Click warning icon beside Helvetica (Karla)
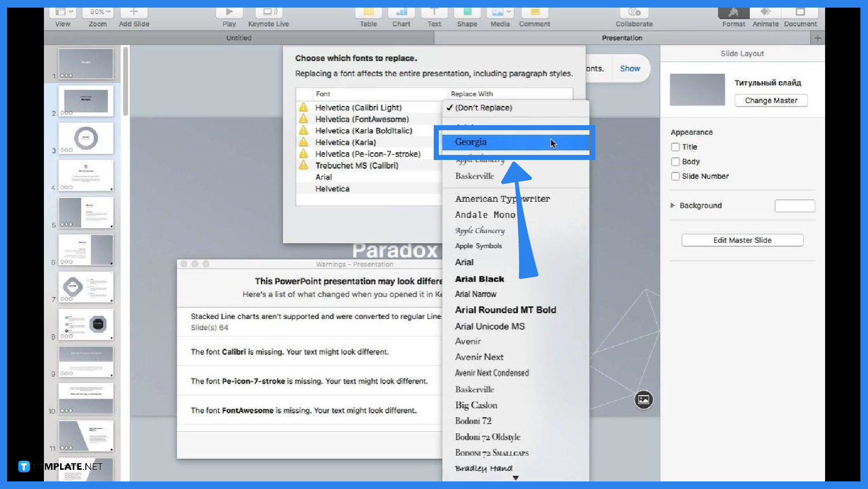 point(303,142)
